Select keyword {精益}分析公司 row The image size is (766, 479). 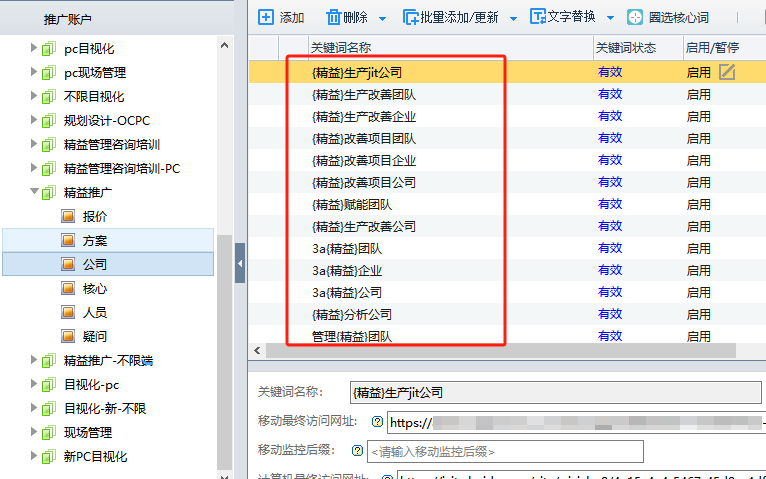[x=507, y=314]
